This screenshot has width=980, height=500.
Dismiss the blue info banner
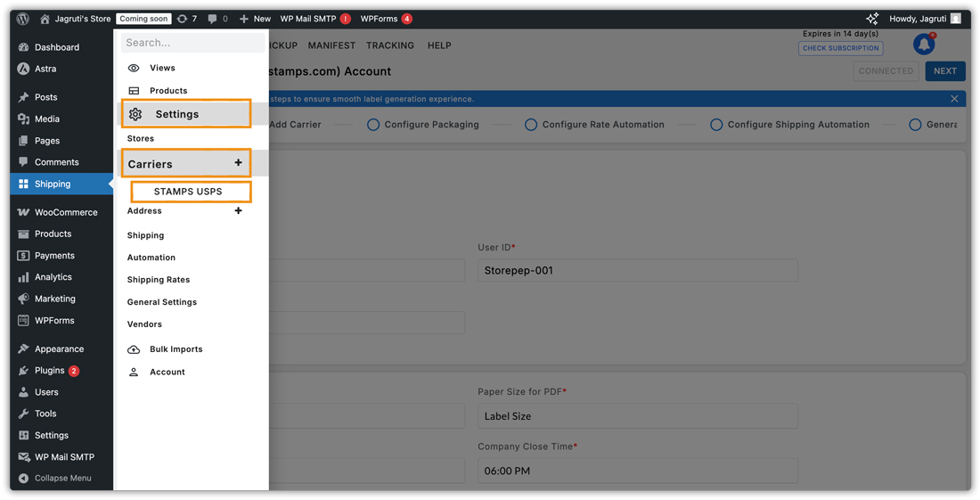(954, 99)
